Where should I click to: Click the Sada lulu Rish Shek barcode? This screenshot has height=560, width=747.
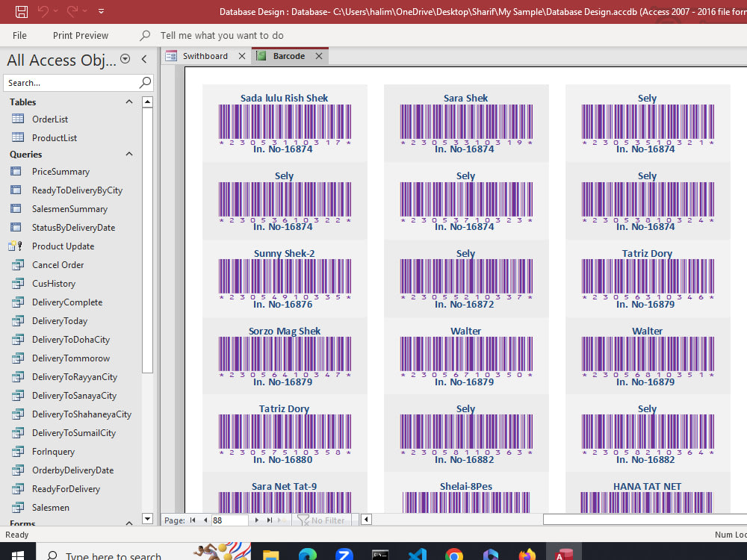tap(285, 122)
